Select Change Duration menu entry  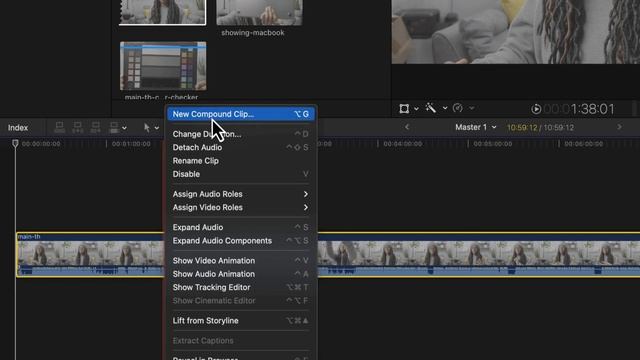pos(241,134)
